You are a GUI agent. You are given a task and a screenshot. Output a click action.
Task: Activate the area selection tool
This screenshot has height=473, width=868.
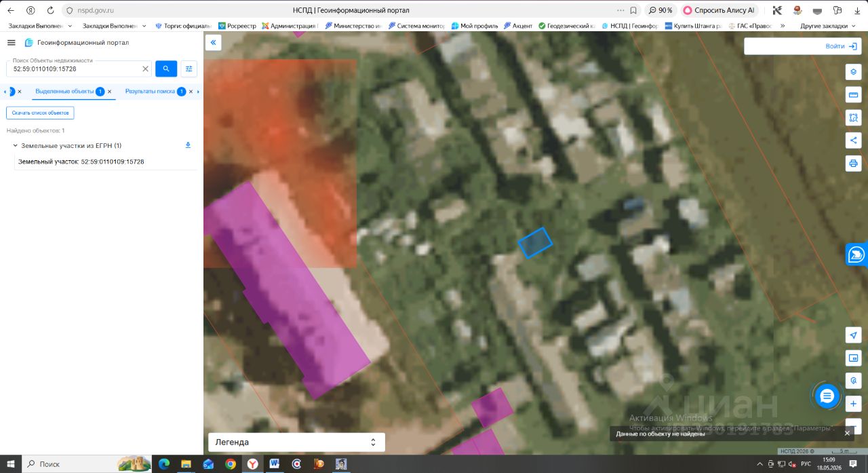point(853,117)
